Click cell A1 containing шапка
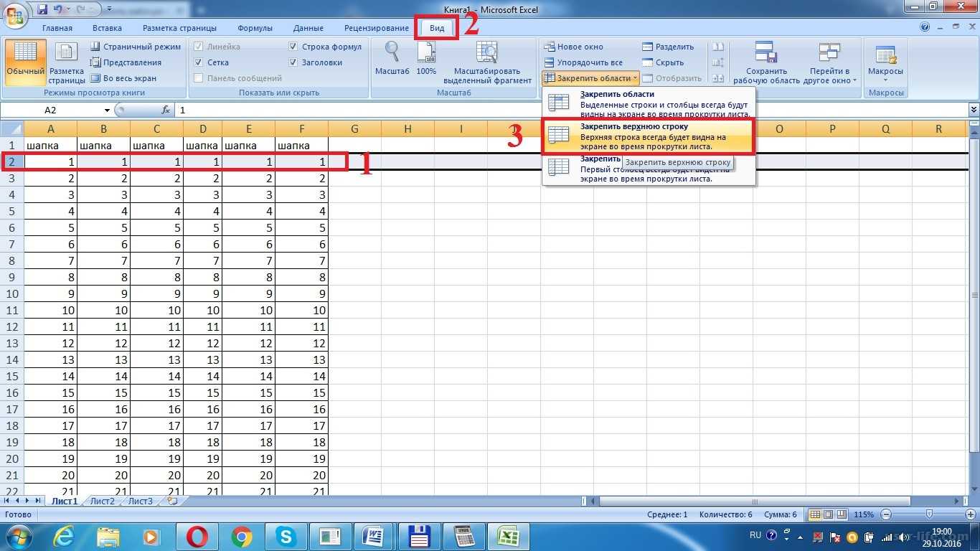This screenshot has width=980, height=551. [51, 145]
